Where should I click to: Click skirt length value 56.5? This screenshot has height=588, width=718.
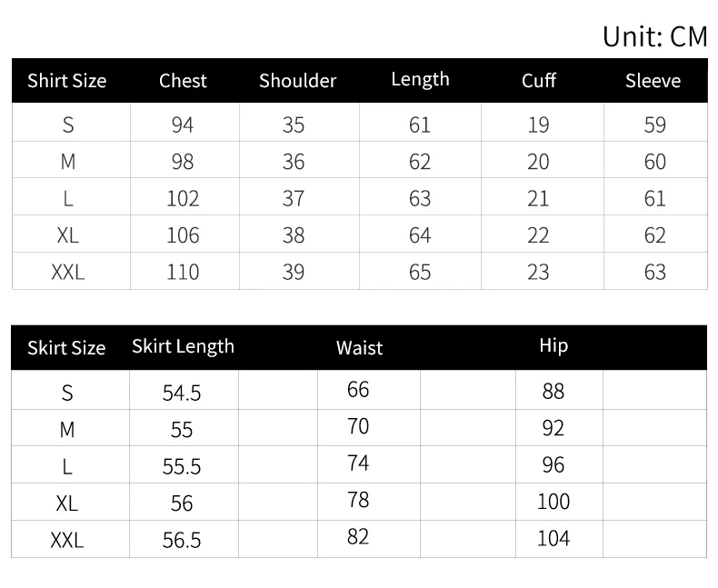(182, 540)
